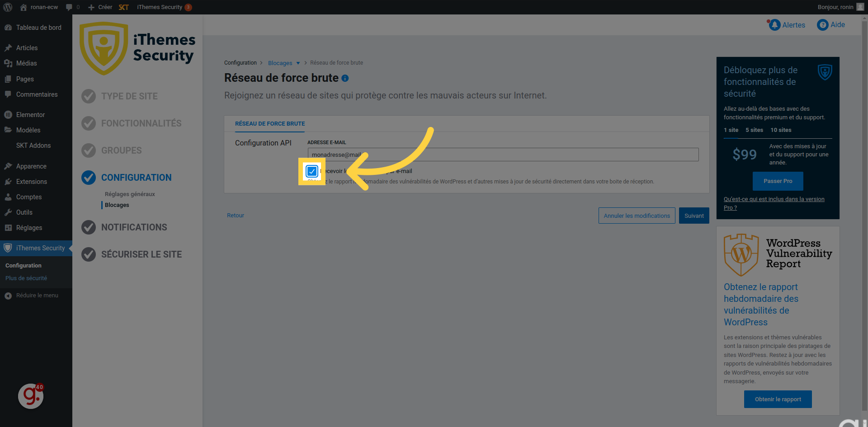Open the WordPress logo menu
The height and width of the screenshot is (427, 868).
[8, 7]
